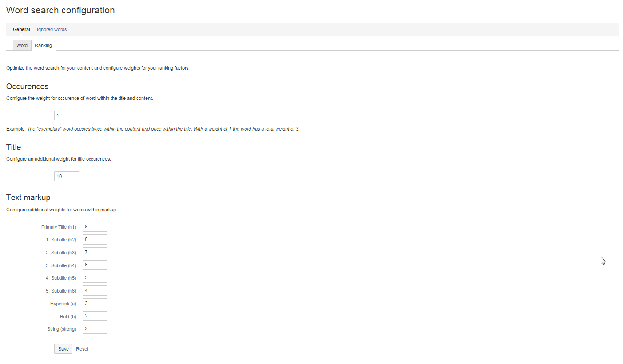
Task: Click the Title weight input field
Action: [x=67, y=176]
